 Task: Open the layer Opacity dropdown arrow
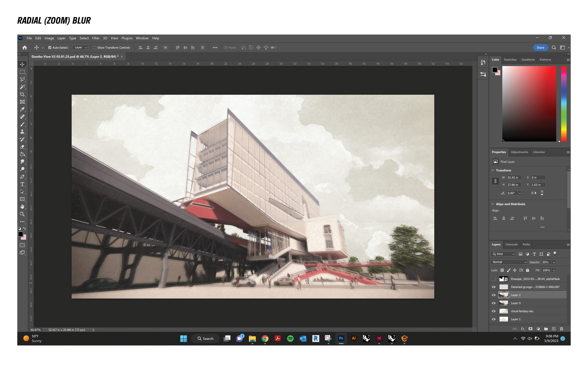(x=554, y=262)
